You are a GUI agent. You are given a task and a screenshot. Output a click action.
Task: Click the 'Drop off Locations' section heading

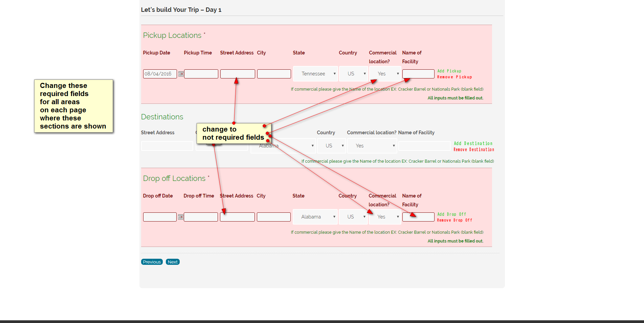click(x=174, y=178)
